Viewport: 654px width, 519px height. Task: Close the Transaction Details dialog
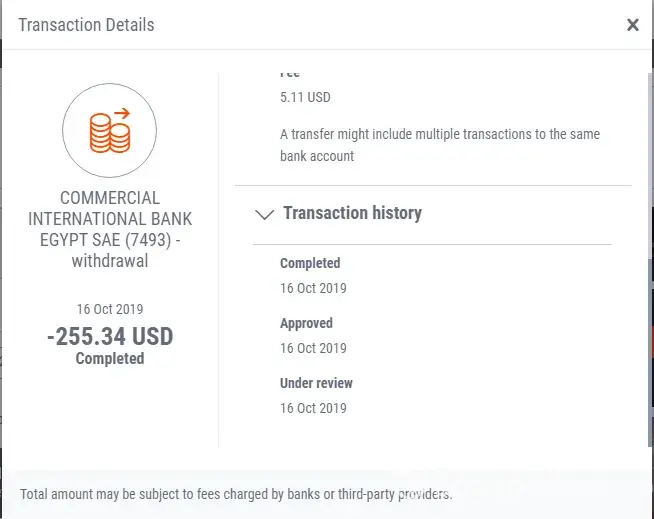point(632,25)
